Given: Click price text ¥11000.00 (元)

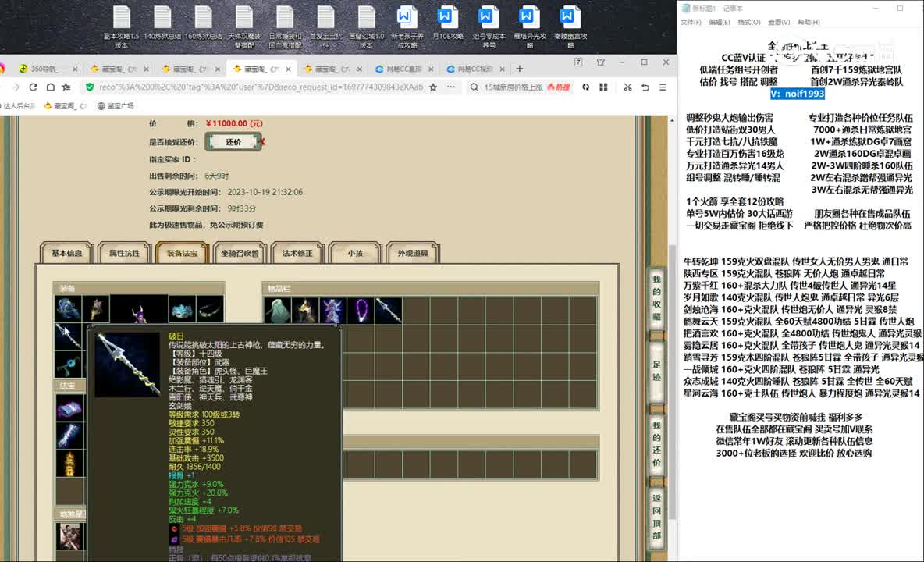Looking at the screenshot, I should [x=235, y=123].
